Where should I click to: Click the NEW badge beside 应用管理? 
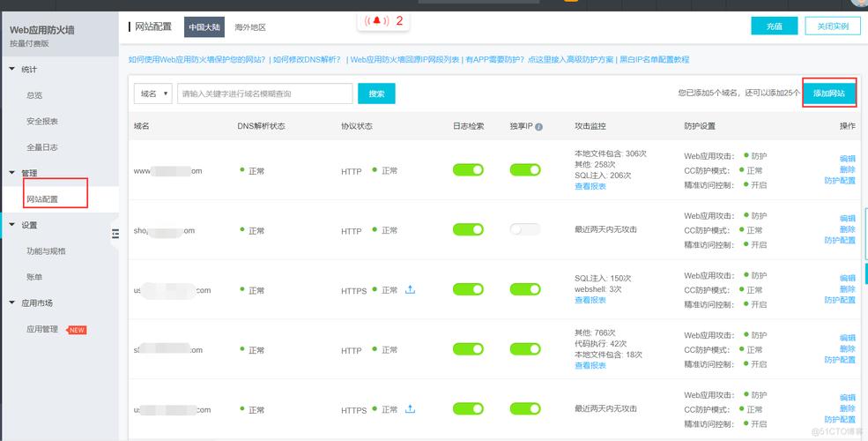76,330
